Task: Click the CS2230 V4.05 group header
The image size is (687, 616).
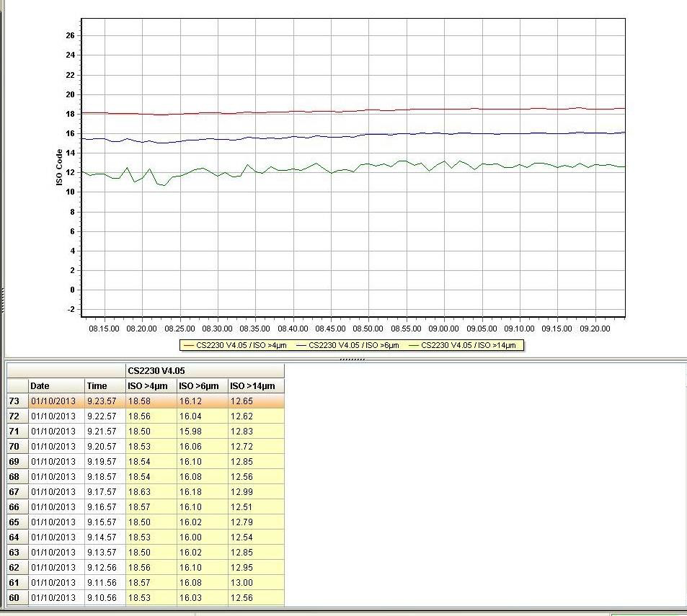Action: [x=205, y=371]
